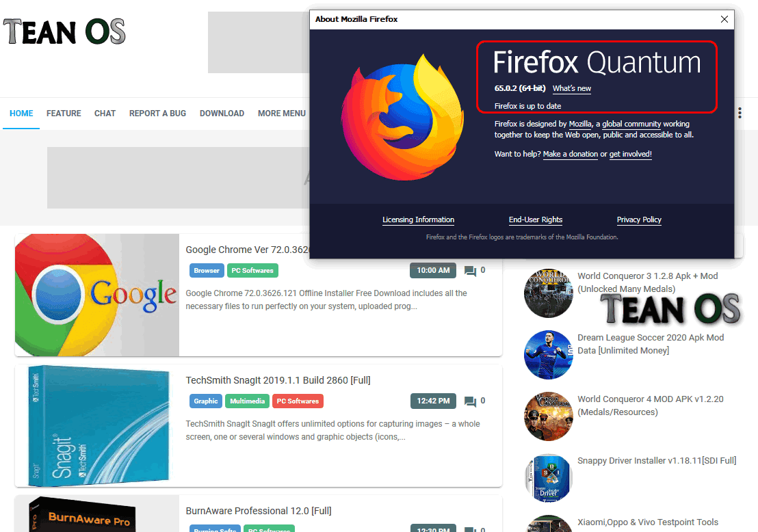Open the BurnAware Pro thumbnail
Viewport: 758px width, 532px height.
click(x=97, y=514)
